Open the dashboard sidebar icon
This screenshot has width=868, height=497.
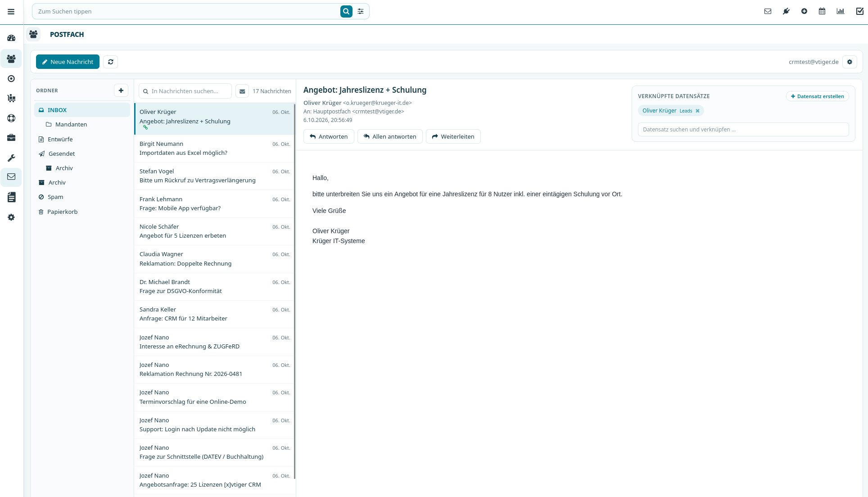point(11,38)
